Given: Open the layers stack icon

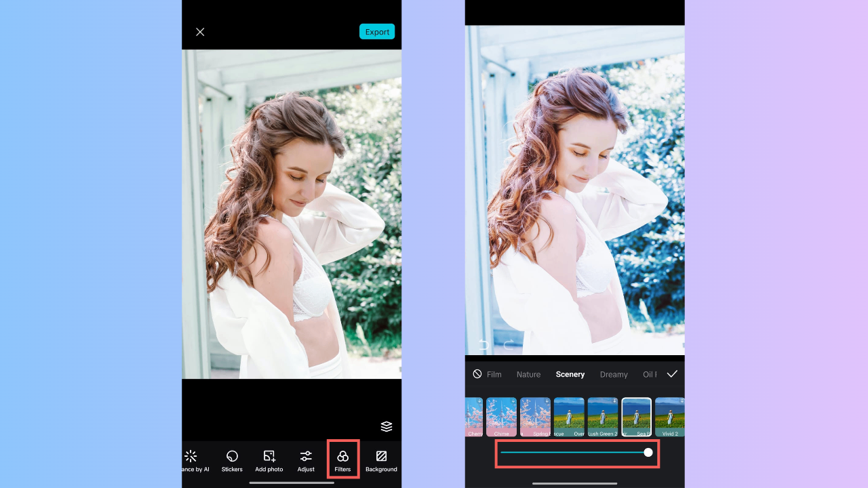Looking at the screenshot, I should (387, 426).
